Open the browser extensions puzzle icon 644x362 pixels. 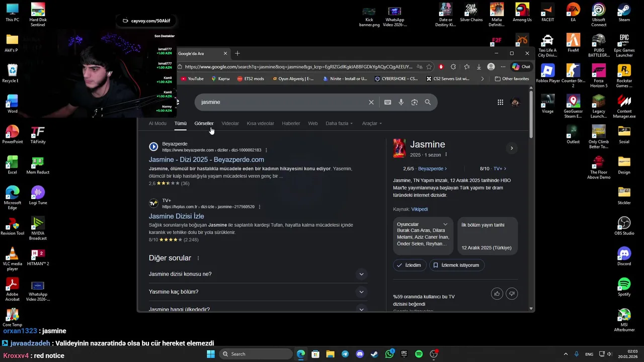point(453,66)
